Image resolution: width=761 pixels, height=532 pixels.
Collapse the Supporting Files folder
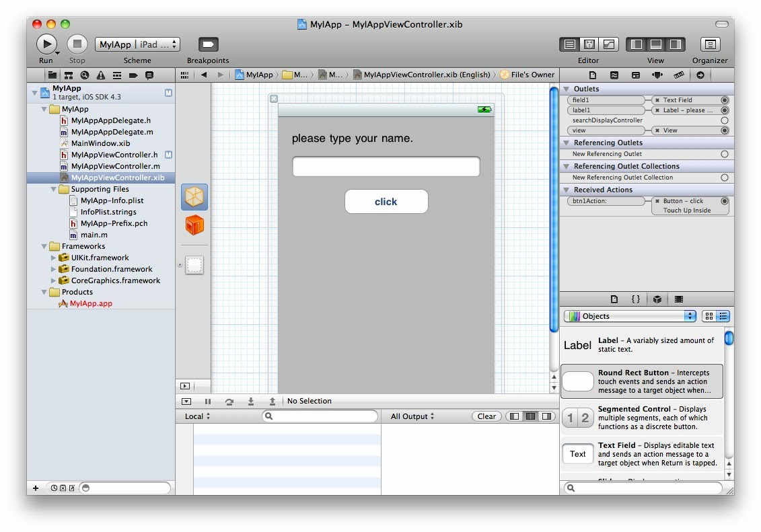[54, 190]
